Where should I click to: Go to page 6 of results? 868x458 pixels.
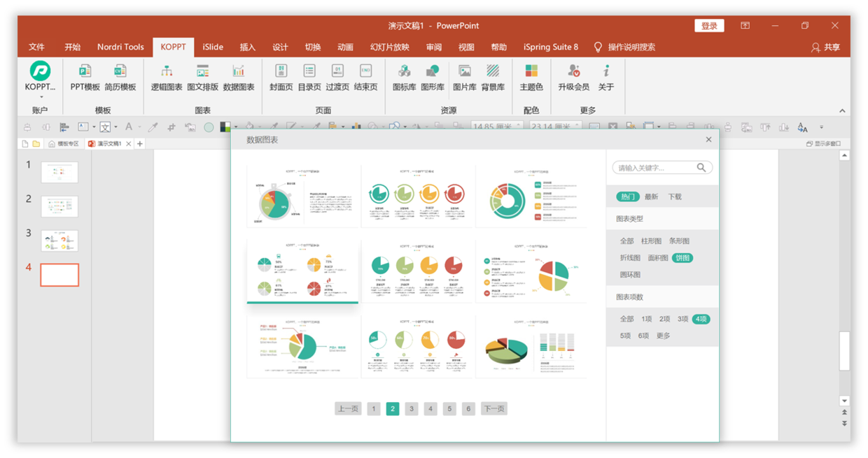click(468, 409)
